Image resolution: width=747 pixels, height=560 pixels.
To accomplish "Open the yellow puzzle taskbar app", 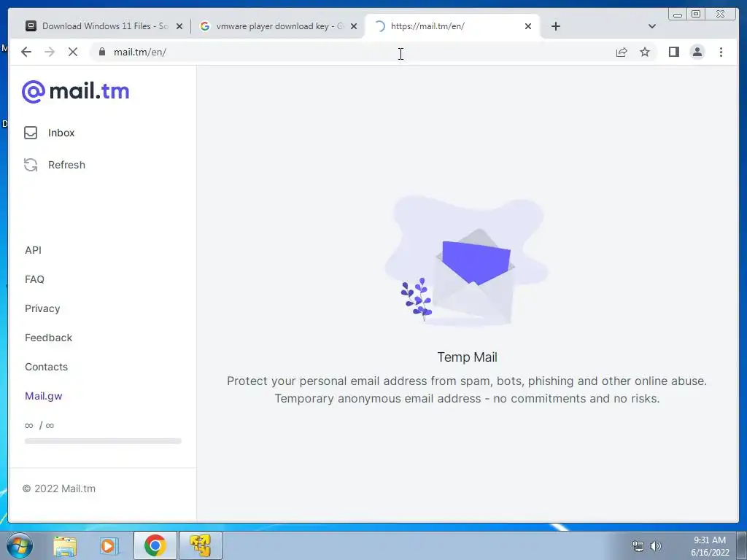I will 200,545.
